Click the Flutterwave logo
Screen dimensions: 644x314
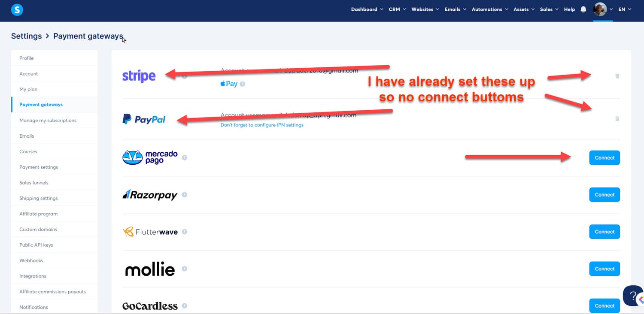[150, 232]
